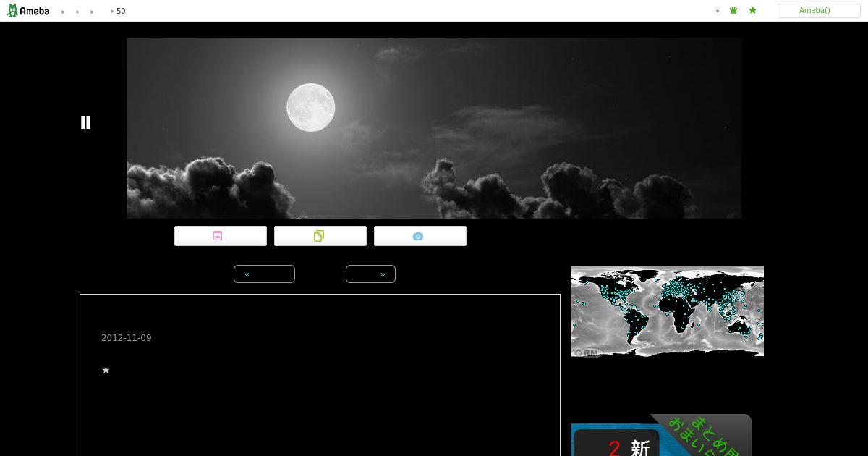This screenshot has width=868, height=456.
Task: Open the green crown ranking icon
Action: (733, 11)
